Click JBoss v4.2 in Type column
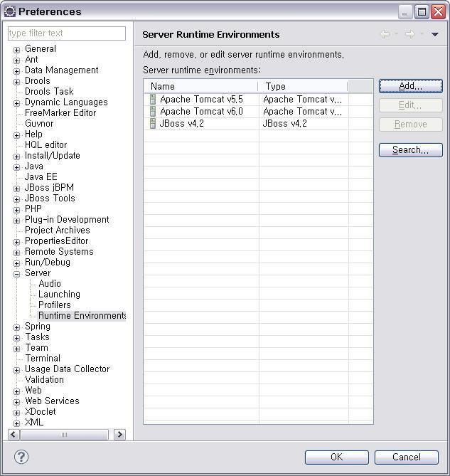 coord(285,124)
